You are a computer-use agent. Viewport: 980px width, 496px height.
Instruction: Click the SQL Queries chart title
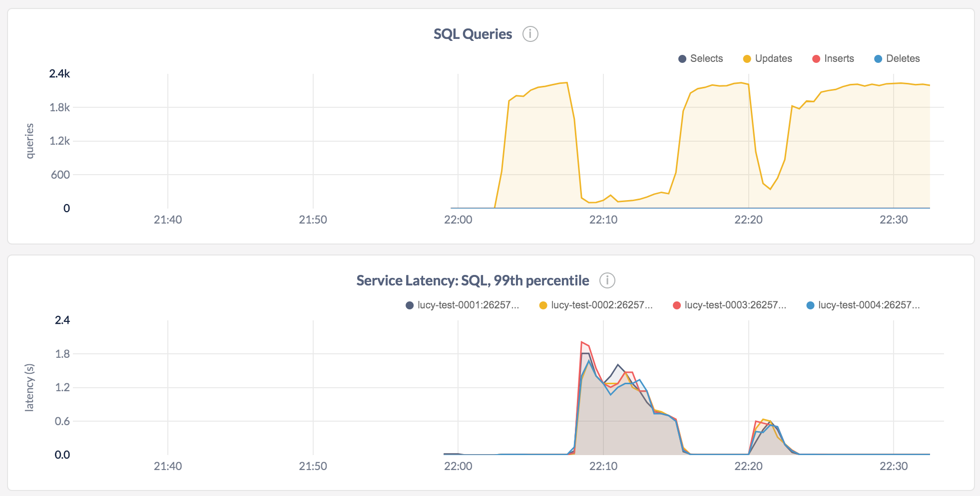(473, 34)
